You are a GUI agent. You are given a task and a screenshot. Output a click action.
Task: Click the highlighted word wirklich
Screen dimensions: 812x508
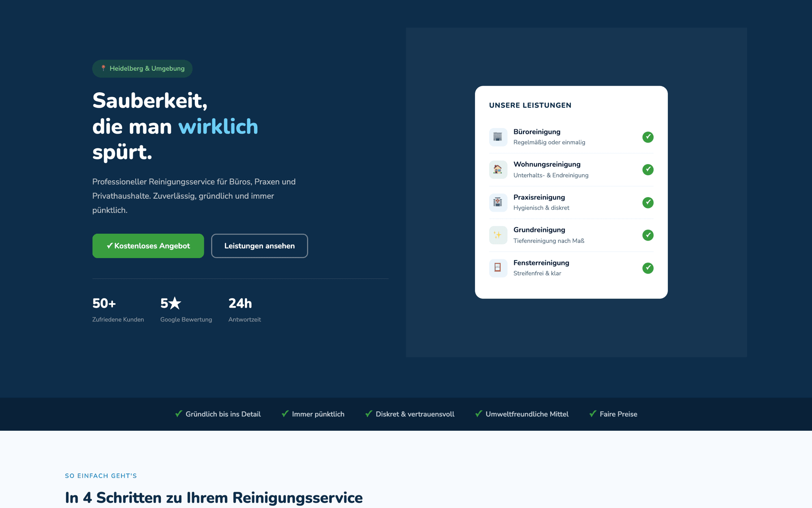(x=218, y=126)
